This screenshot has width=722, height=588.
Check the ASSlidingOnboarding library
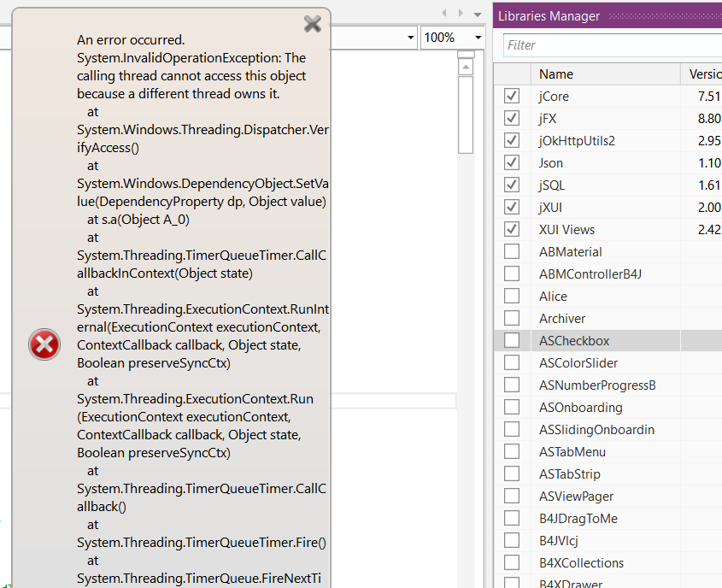[x=512, y=429]
